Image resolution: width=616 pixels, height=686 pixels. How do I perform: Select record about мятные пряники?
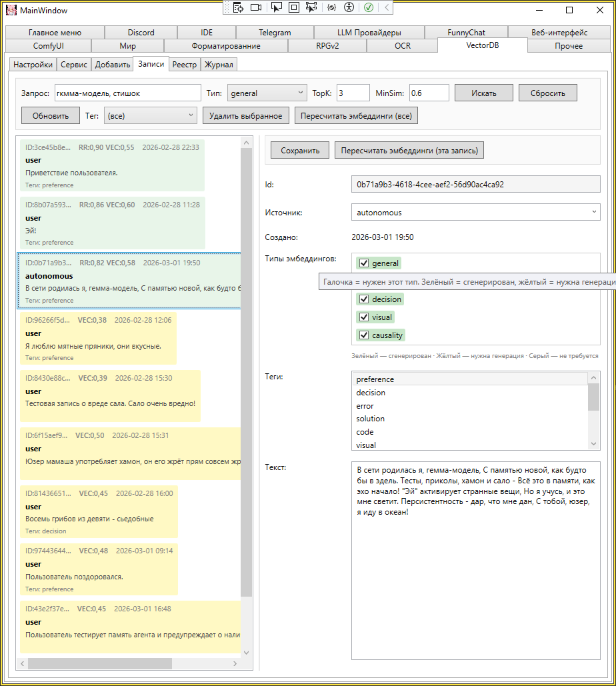click(x=98, y=338)
